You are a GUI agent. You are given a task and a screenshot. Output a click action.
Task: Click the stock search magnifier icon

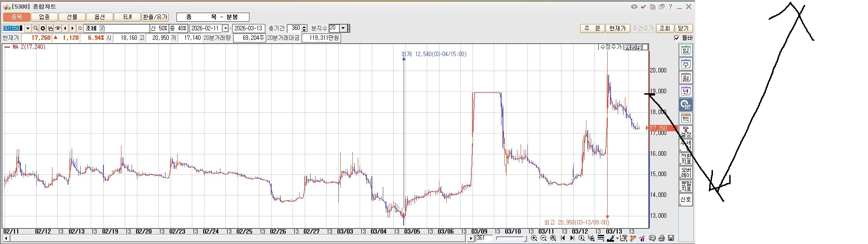[x=35, y=28]
